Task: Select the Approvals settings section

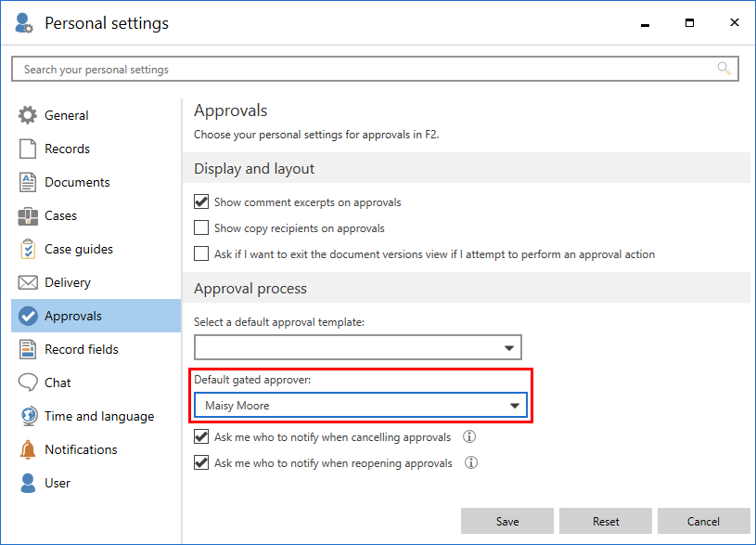Action: point(96,316)
